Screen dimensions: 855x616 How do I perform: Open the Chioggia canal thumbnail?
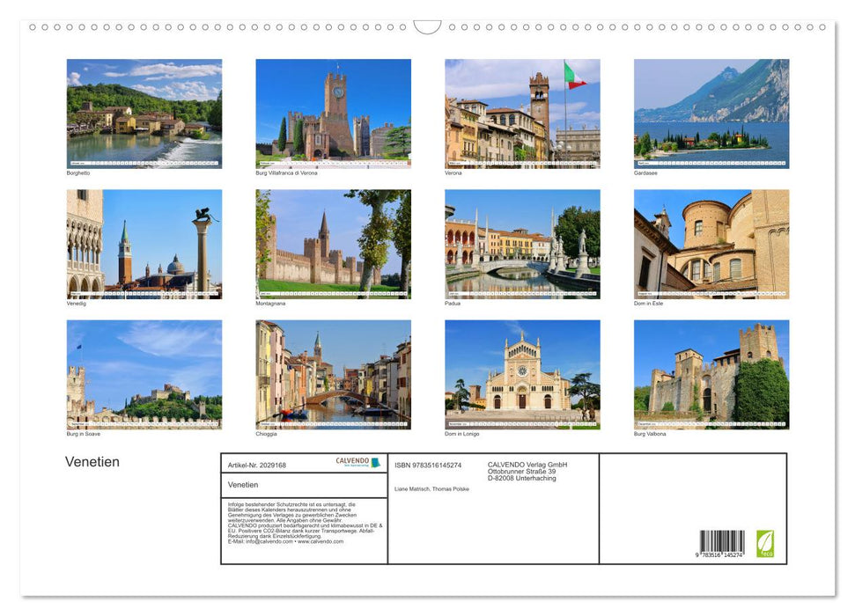pos(333,374)
